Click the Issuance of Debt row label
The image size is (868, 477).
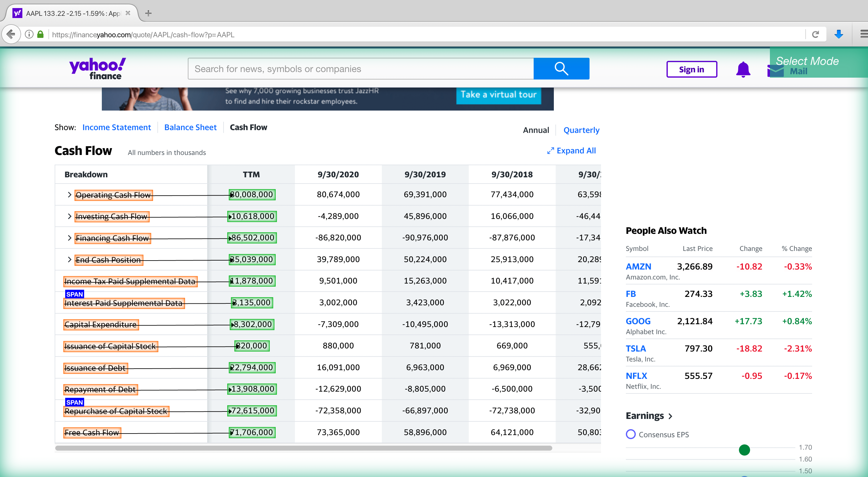[95, 368]
